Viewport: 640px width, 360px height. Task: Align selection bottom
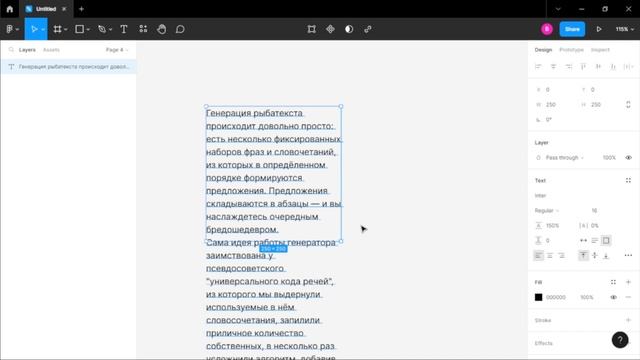click(613, 67)
